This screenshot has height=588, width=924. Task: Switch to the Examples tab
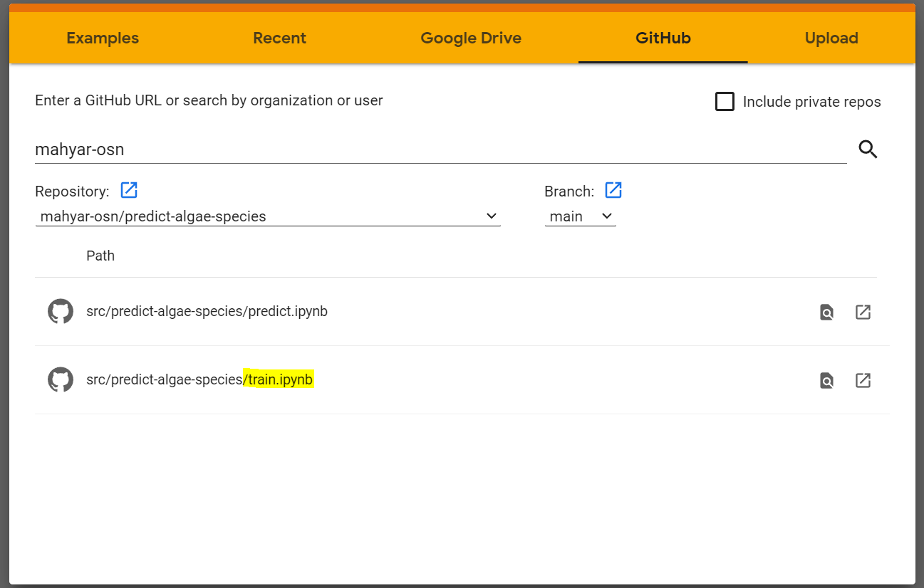(x=103, y=38)
